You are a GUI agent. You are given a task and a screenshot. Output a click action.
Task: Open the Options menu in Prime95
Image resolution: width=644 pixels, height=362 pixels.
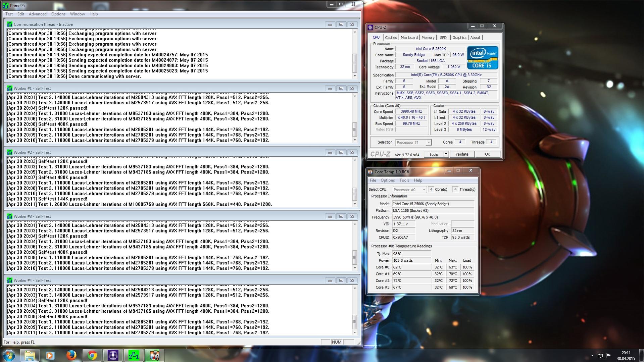(58, 14)
